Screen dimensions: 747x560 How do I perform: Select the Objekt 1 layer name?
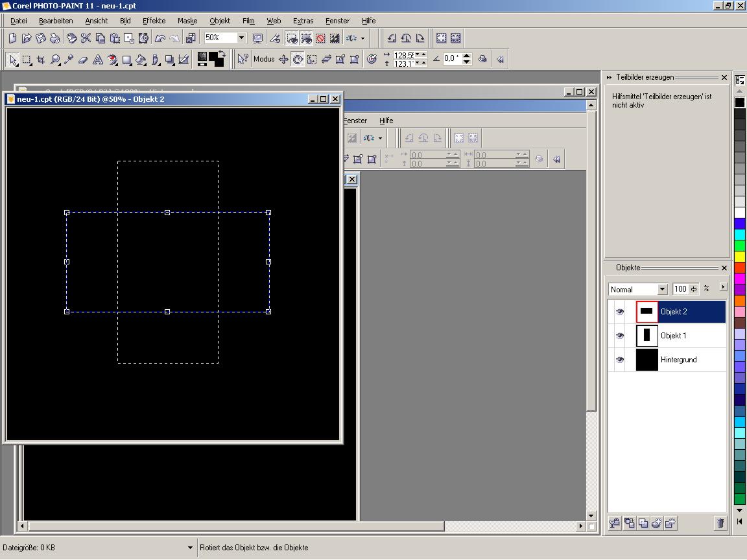[x=673, y=336]
